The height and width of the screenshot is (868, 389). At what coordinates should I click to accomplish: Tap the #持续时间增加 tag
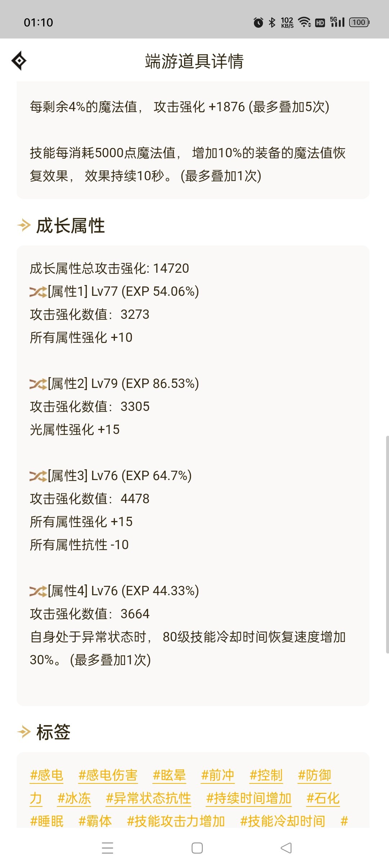[249, 798]
